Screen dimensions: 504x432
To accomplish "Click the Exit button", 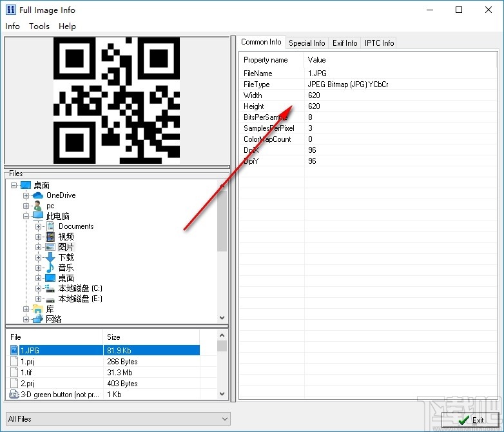I will [472, 420].
